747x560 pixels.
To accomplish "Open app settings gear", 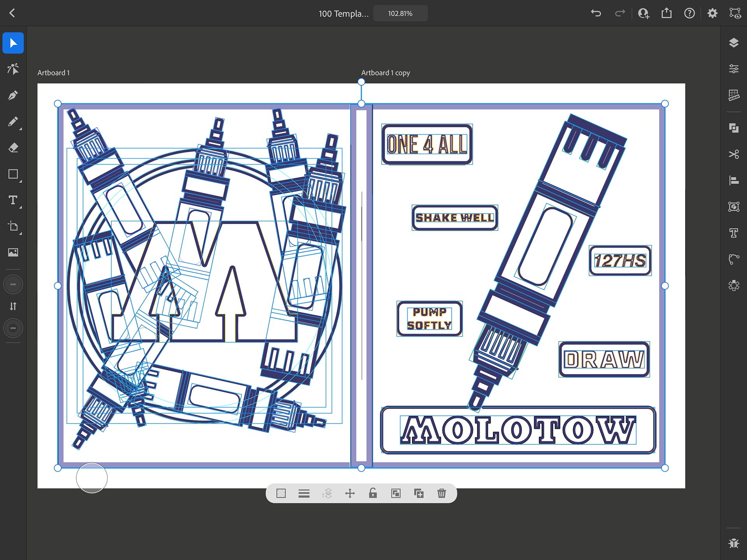I will click(x=712, y=13).
